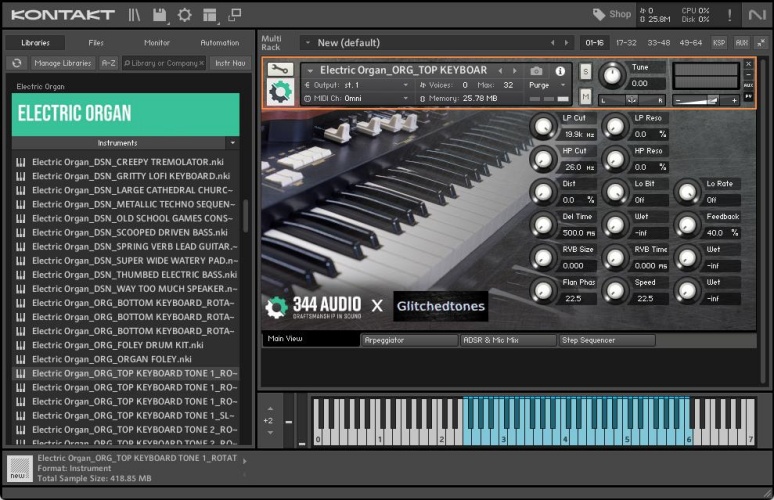774x500 pixels.
Task: Click the LP Cut knob
Action: point(543,126)
